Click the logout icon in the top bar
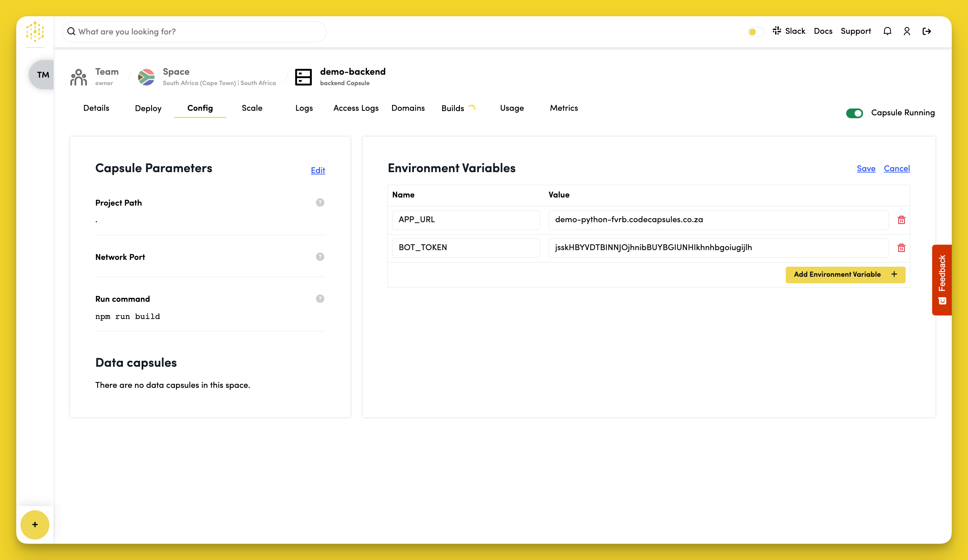This screenshot has width=968, height=560. [927, 31]
